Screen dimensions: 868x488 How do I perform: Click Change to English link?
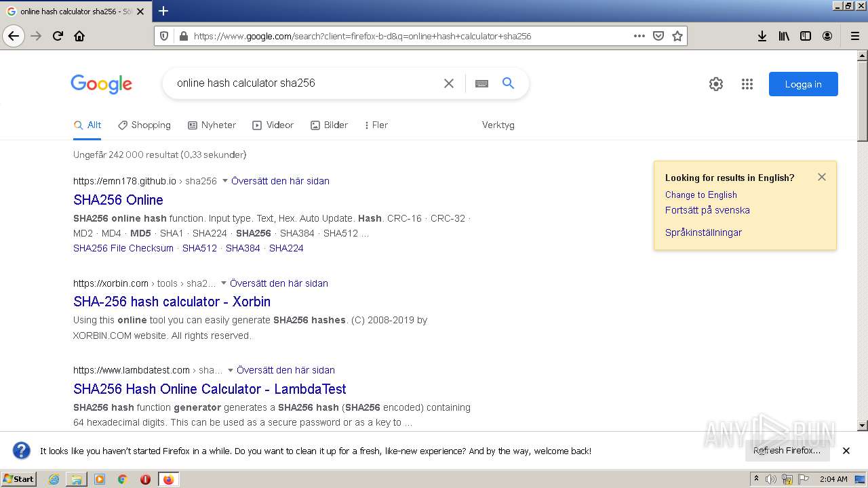coord(701,195)
